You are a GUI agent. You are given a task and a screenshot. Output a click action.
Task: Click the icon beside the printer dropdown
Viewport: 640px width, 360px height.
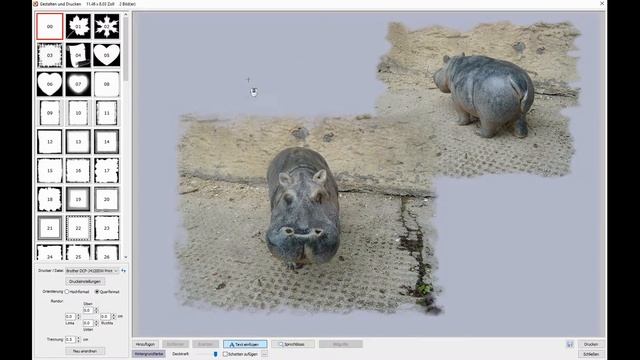click(x=123, y=271)
